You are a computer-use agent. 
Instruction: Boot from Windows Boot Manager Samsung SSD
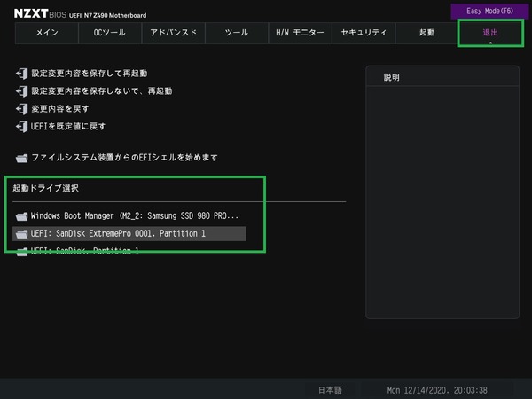[135, 215]
